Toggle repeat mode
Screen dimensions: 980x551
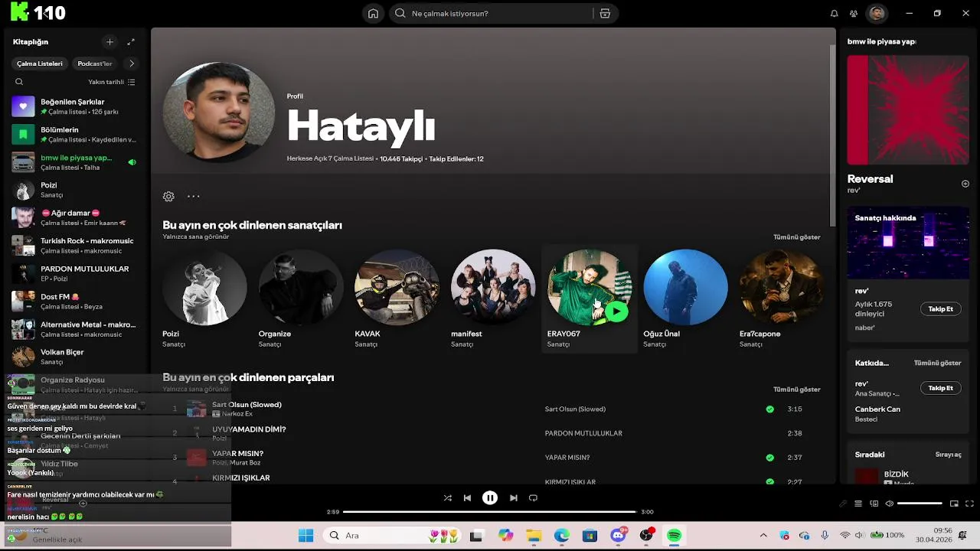click(533, 497)
